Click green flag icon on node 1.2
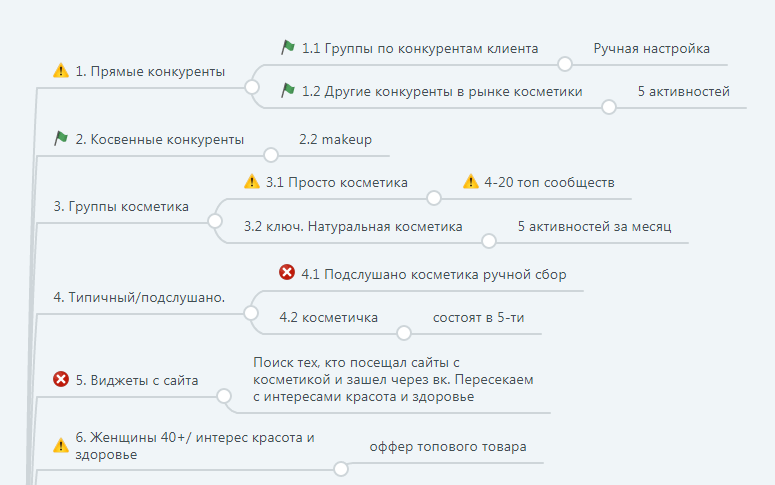775x485 pixels. tap(288, 91)
